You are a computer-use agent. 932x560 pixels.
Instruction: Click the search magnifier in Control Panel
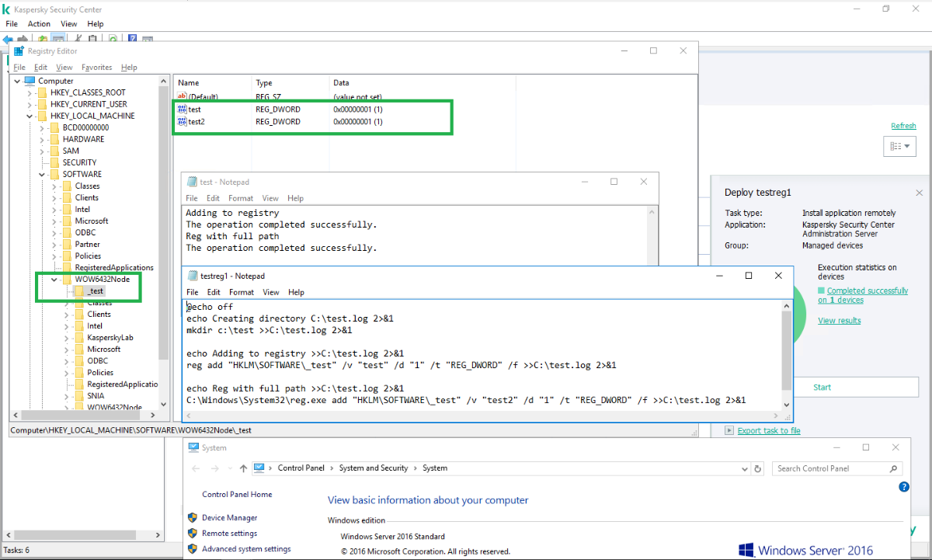point(894,468)
